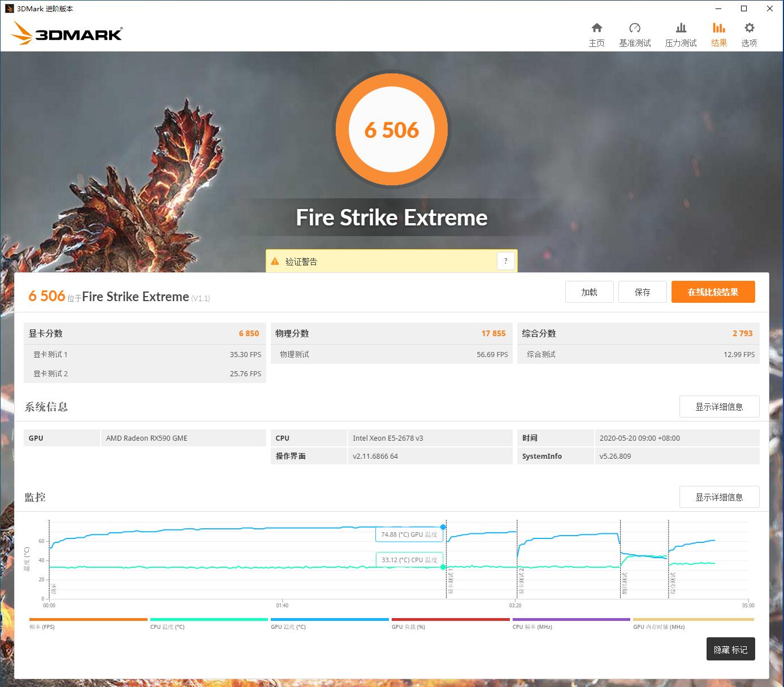Click the AMD Radeon RX590 GME GPU value
Screen dimensions: 784x687
click(146, 438)
